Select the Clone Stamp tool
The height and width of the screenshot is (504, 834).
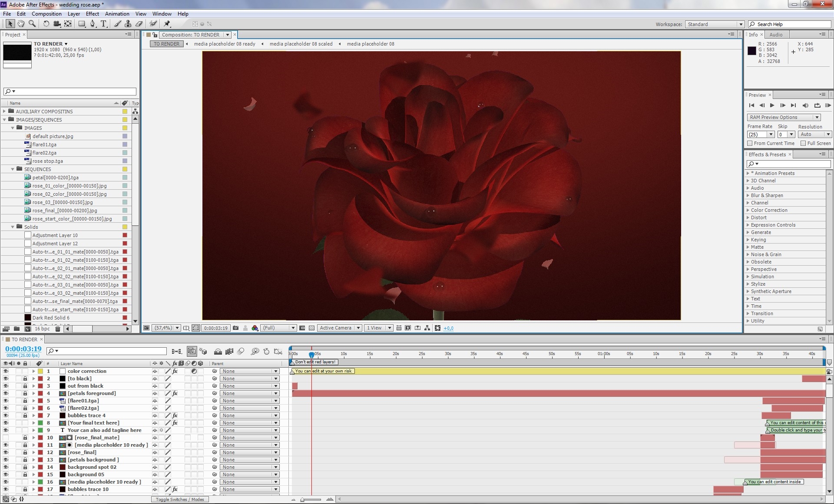tap(128, 24)
